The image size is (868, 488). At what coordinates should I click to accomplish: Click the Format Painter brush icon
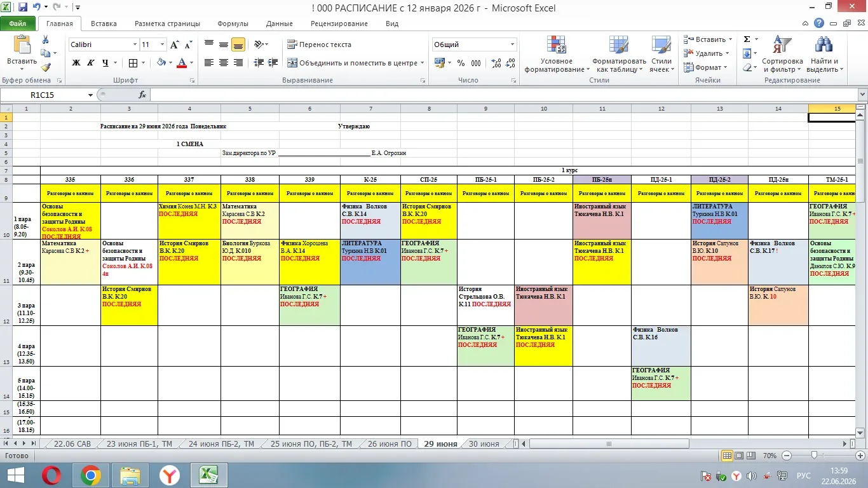(x=46, y=67)
